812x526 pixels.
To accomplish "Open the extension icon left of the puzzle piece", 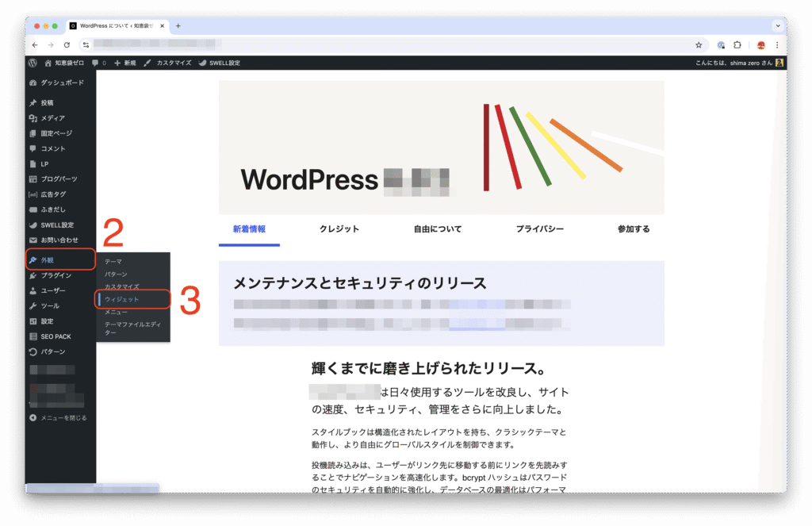I will tap(721, 45).
